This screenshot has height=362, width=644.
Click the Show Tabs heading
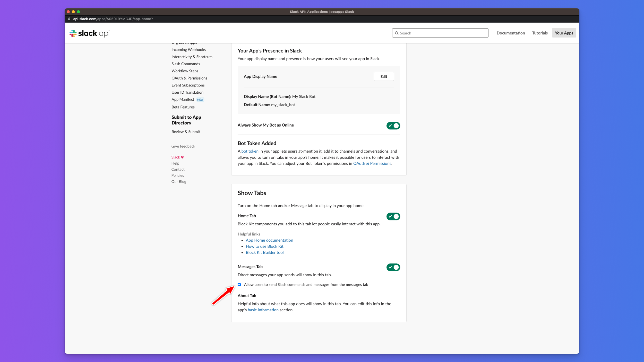click(x=252, y=193)
